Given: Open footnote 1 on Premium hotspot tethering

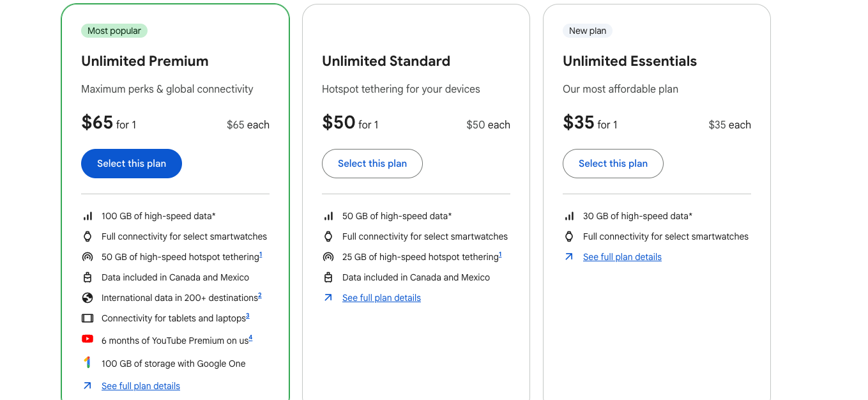Looking at the screenshot, I should (x=261, y=255).
